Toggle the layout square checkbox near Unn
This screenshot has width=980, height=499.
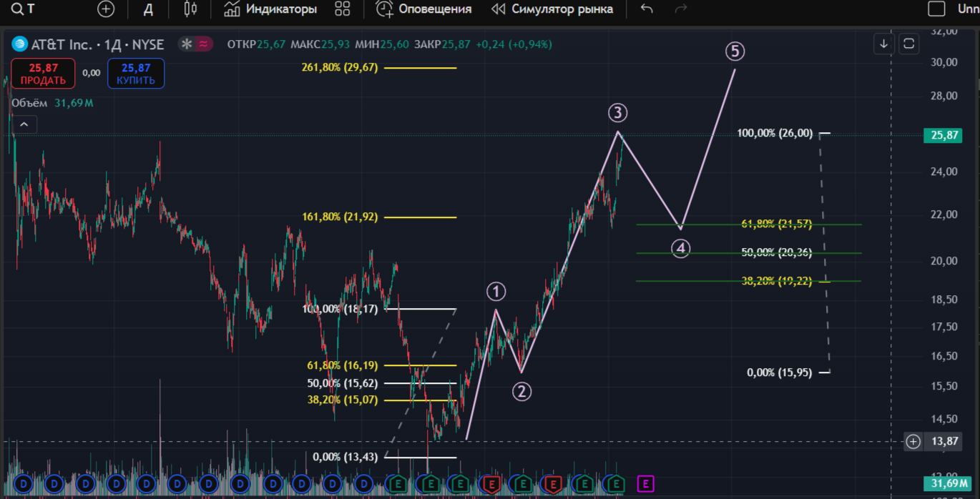click(x=936, y=9)
